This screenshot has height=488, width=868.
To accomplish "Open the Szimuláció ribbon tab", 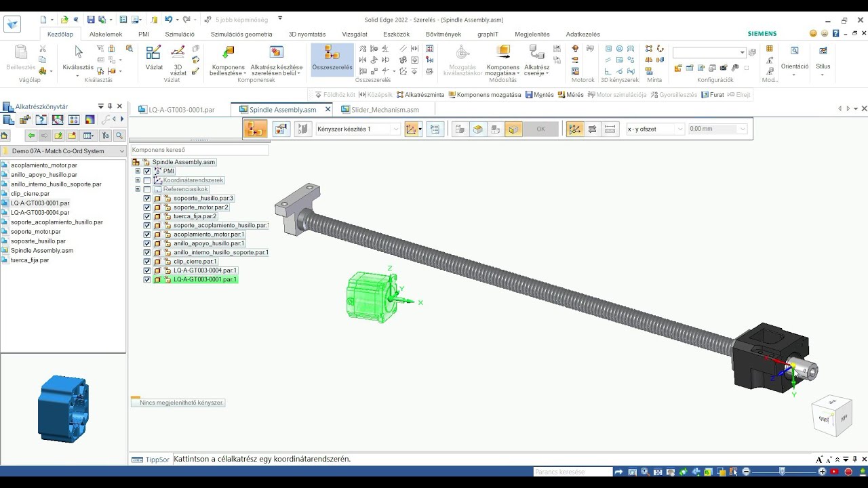I will click(x=180, y=34).
